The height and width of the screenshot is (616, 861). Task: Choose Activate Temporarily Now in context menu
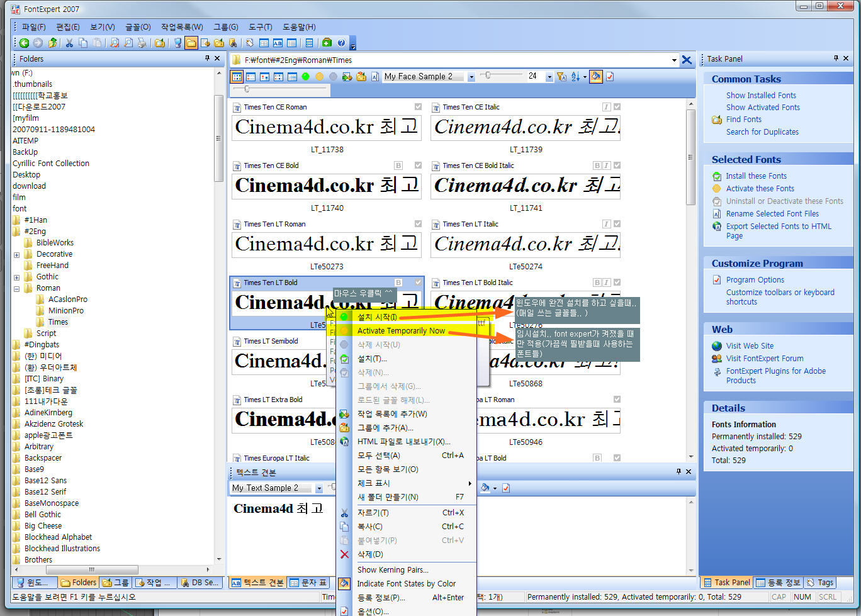pos(407,331)
